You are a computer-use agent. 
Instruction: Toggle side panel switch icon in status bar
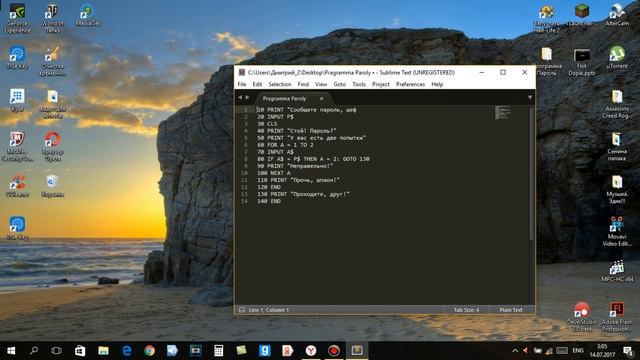click(242, 310)
